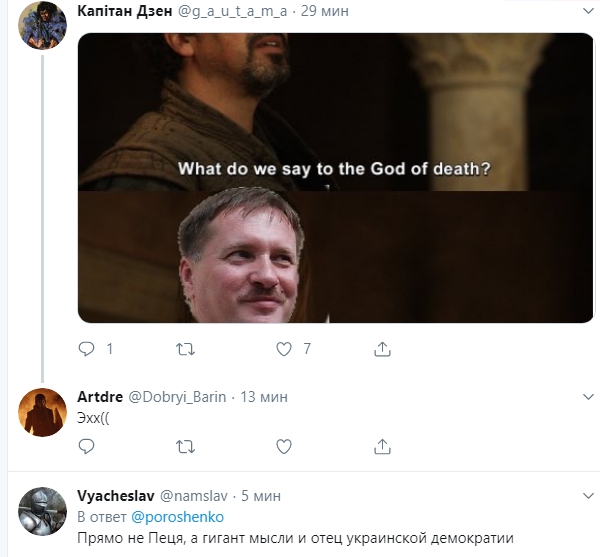Reply to Artdre's tweet
The width and height of the screenshot is (600, 557).
tap(86, 445)
